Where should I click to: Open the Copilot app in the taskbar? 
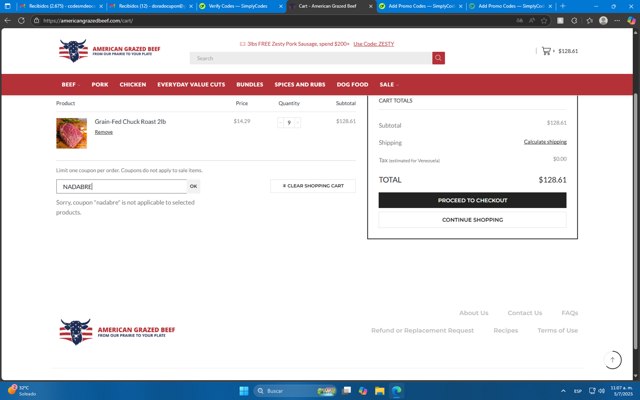pos(363,391)
